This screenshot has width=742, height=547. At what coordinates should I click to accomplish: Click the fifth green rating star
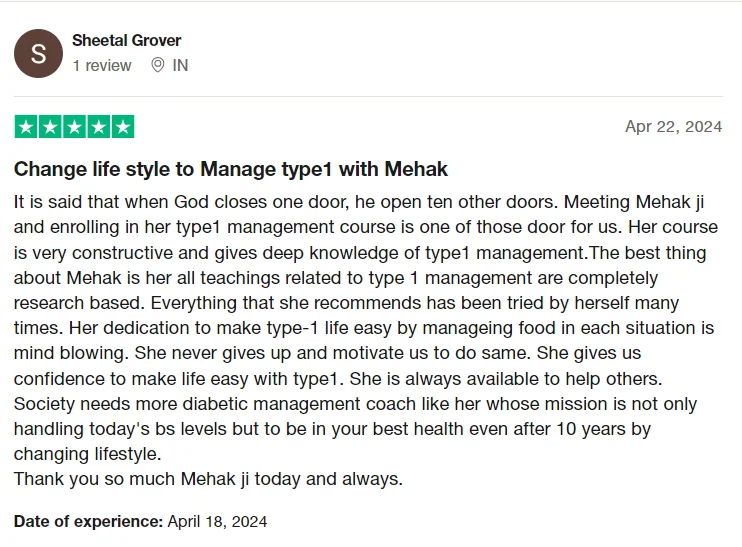[x=123, y=127]
